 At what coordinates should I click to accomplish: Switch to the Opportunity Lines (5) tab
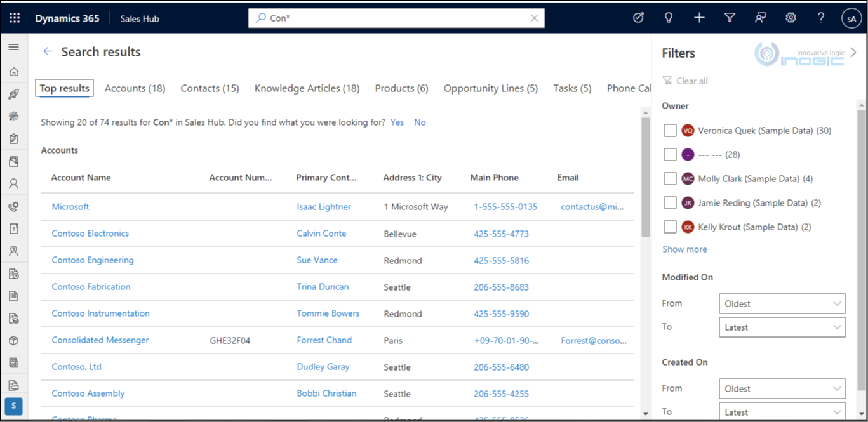pyautogui.click(x=490, y=88)
